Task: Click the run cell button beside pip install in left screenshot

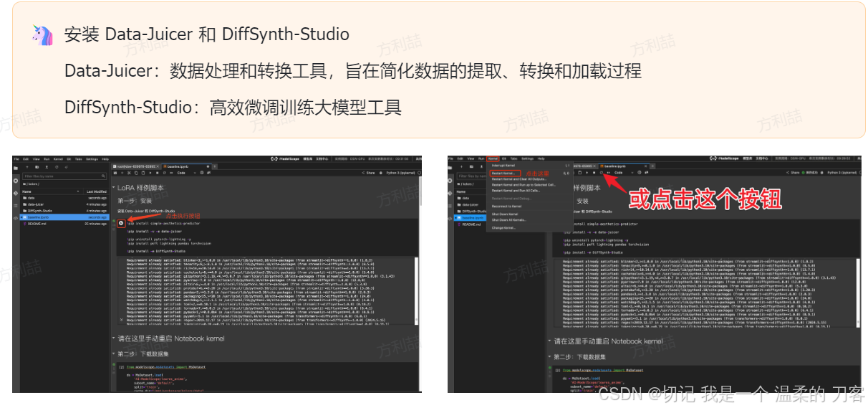Action: pyautogui.click(x=121, y=223)
